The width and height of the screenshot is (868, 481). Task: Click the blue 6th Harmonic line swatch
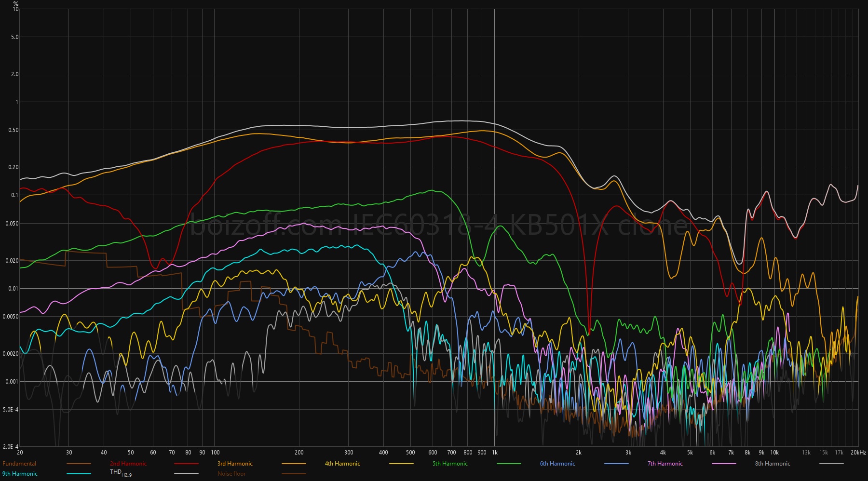coord(616,464)
